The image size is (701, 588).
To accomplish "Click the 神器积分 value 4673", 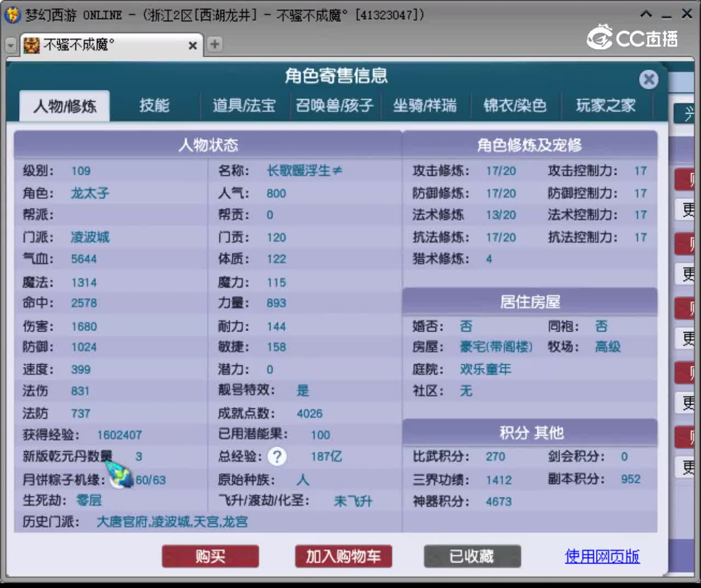I will 499,501.
